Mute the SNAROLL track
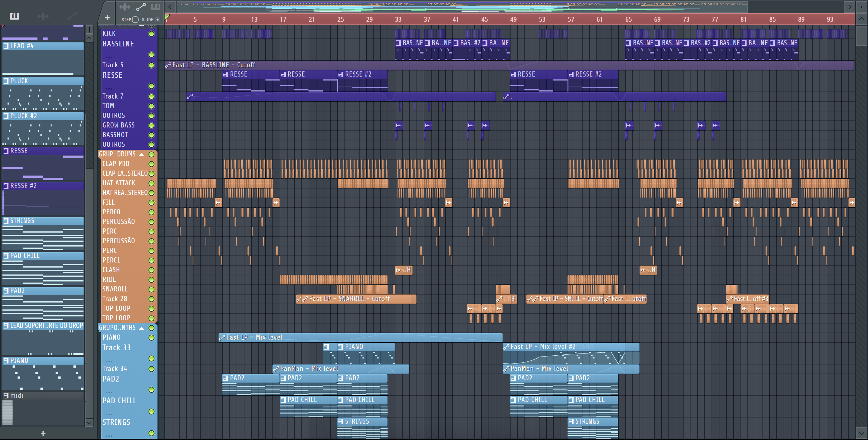Image resolution: width=868 pixels, height=440 pixels. 152,289
